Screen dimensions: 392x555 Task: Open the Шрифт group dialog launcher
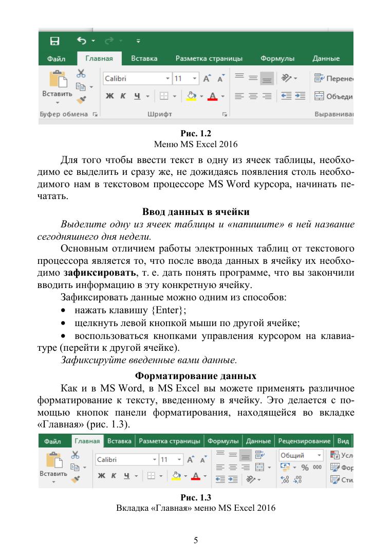[x=225, y=114]
